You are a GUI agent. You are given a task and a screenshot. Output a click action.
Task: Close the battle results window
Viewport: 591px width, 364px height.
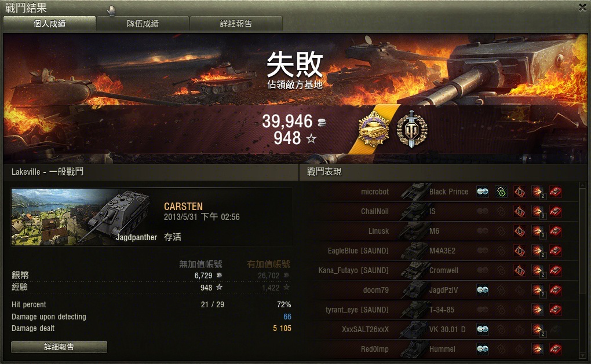[582, 7]
